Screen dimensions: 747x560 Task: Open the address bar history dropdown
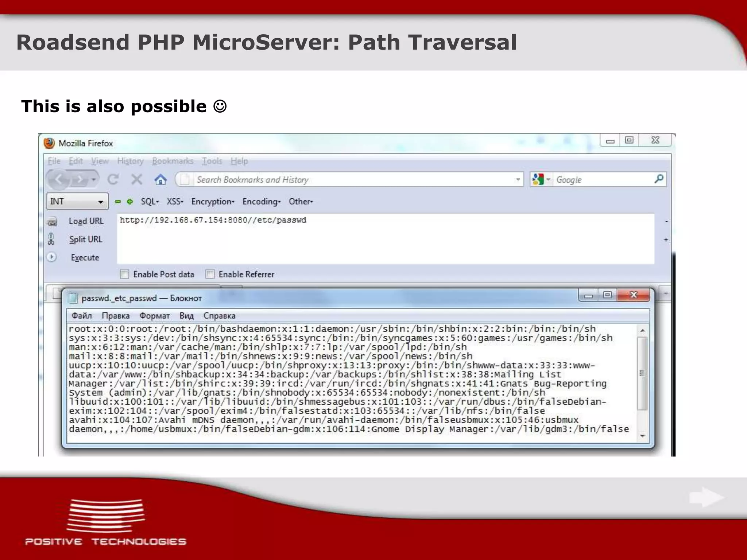[518, 179]
